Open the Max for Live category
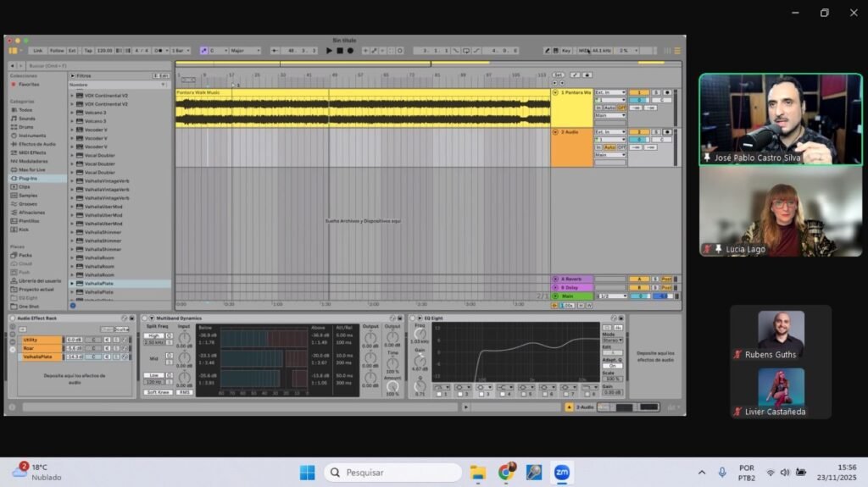868x487 pixels. [x=32, y=170]
